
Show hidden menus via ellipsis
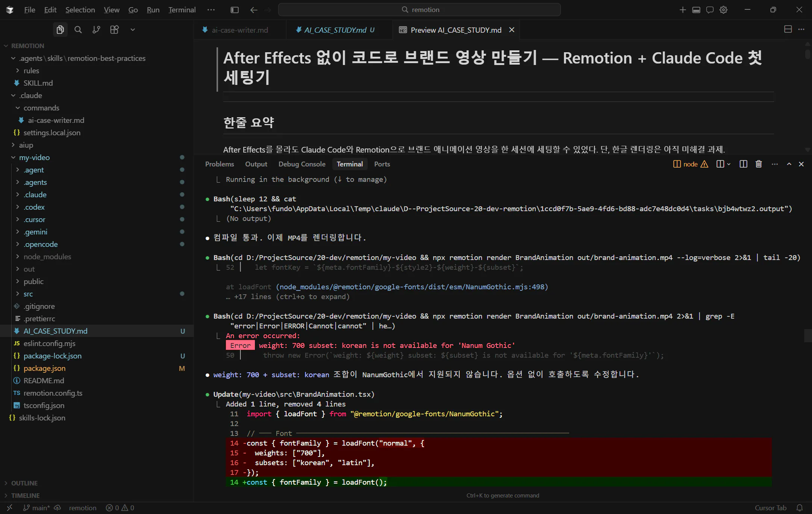[211, 10]
